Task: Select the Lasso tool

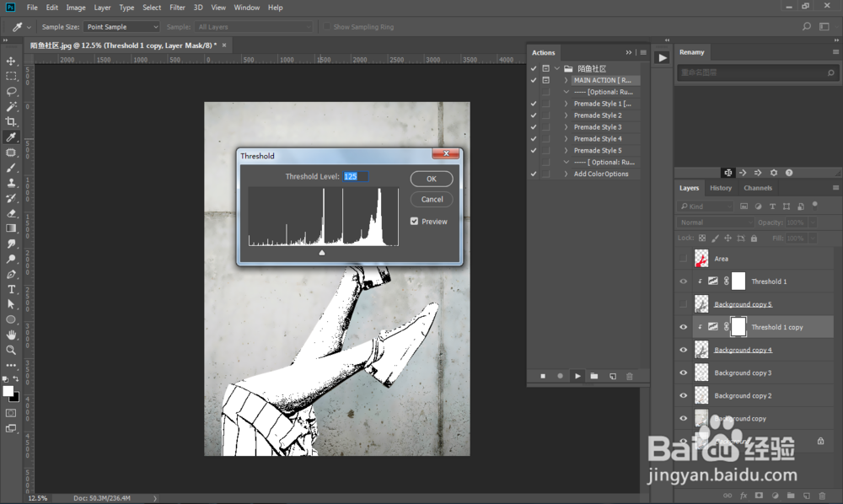Action: pyautogui.click(x=11, y=91)
